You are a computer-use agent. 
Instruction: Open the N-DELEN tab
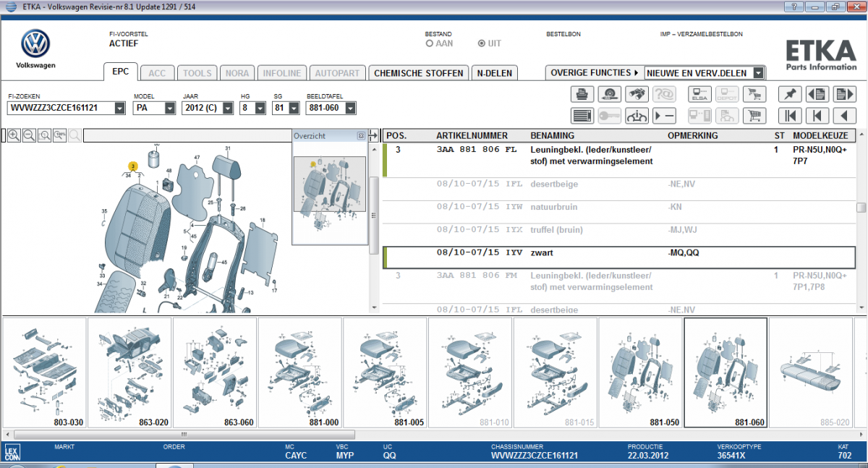495,73
